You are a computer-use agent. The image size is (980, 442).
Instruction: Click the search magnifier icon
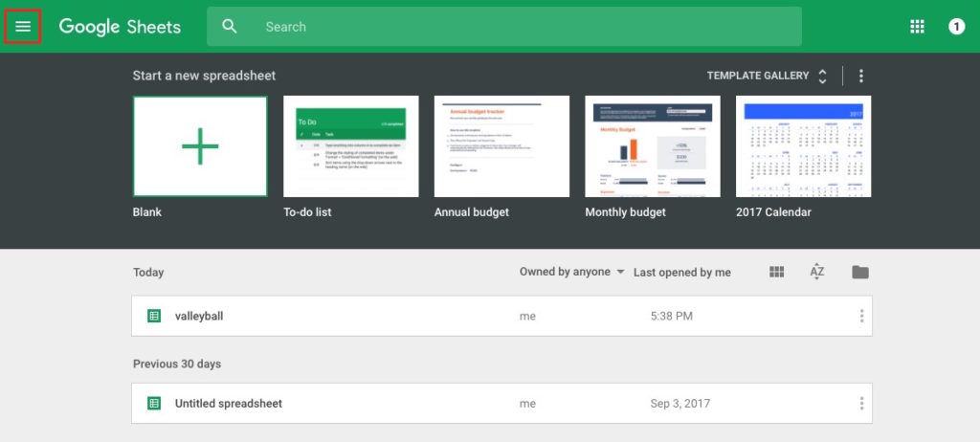(230, 26)
